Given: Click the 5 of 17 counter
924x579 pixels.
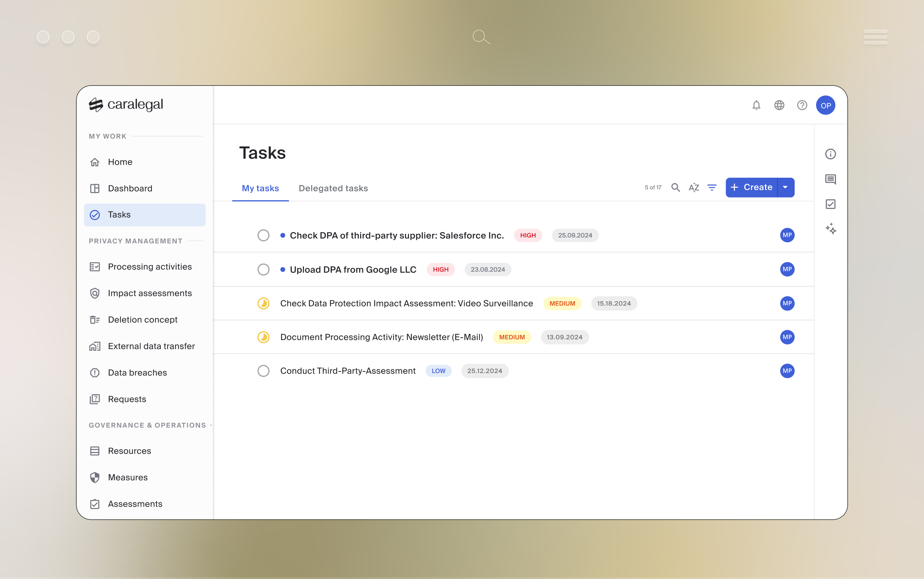Looking at the screenshot, I should click(653, 187).
